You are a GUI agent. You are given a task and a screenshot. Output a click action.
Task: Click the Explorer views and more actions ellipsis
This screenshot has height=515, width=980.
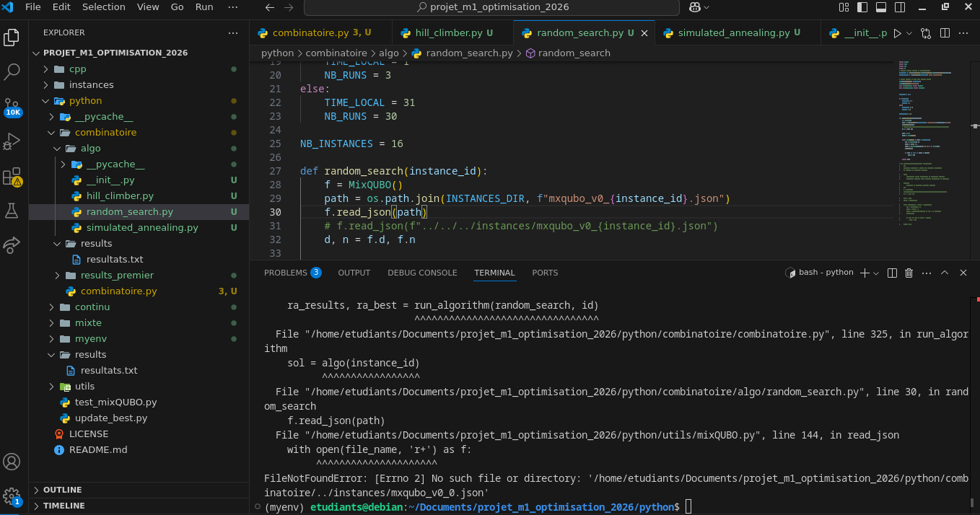(232, 33)
